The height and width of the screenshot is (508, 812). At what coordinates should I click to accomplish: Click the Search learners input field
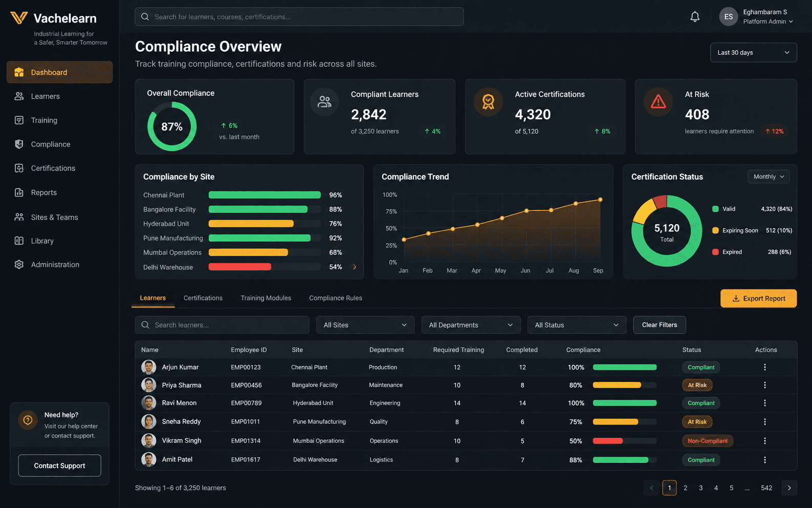222,325
